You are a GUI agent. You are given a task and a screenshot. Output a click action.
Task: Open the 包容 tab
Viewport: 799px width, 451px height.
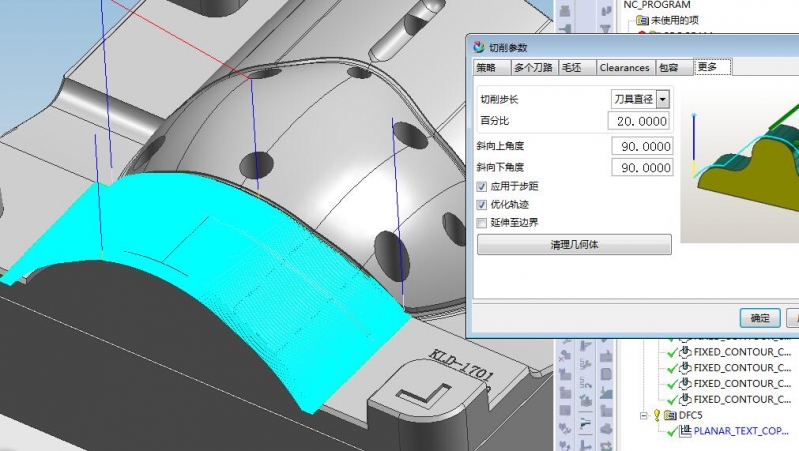673,67
